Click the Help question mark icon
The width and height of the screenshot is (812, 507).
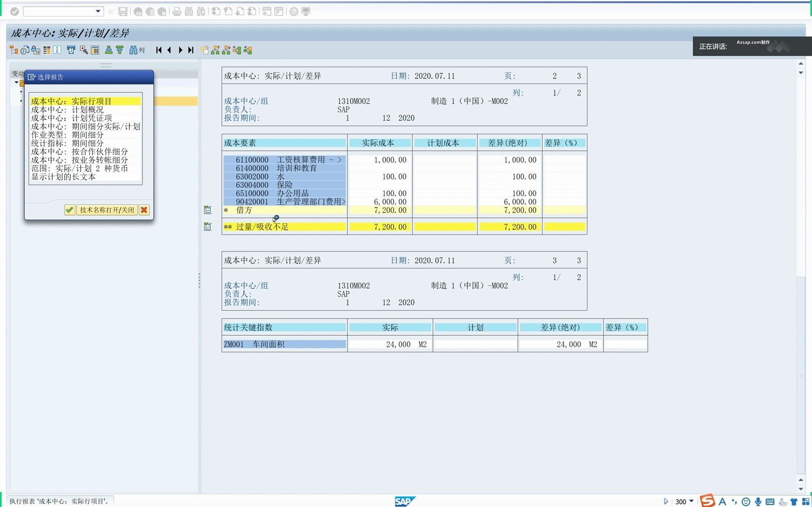pyautogui.click(x=294, y=12)
